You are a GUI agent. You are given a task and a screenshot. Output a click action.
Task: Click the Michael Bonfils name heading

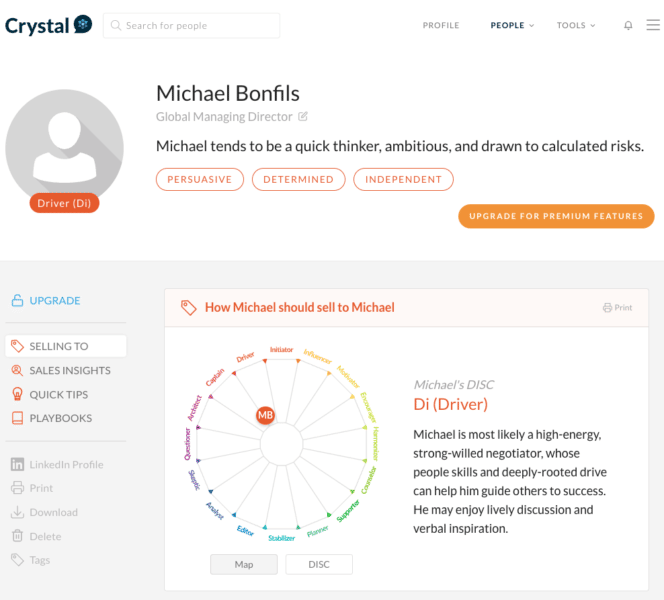[228, 93]
